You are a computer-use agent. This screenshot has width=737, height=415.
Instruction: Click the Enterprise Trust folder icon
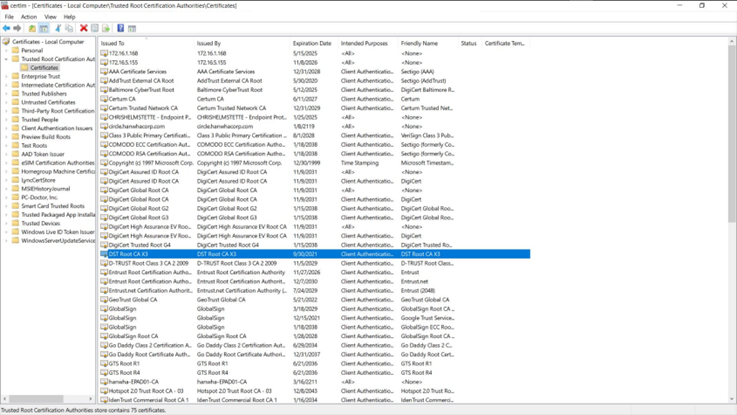pos(16,76)
